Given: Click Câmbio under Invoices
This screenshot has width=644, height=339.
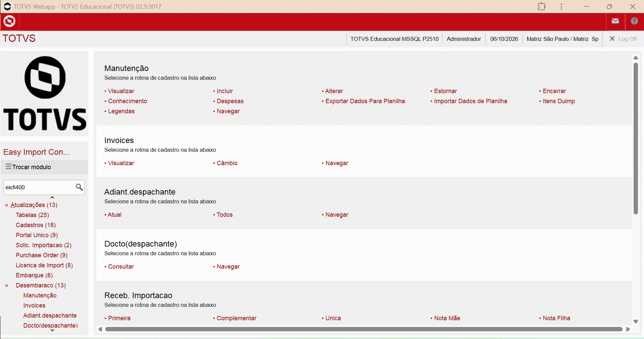Looking at the screenshot, I should pos(227,163).
